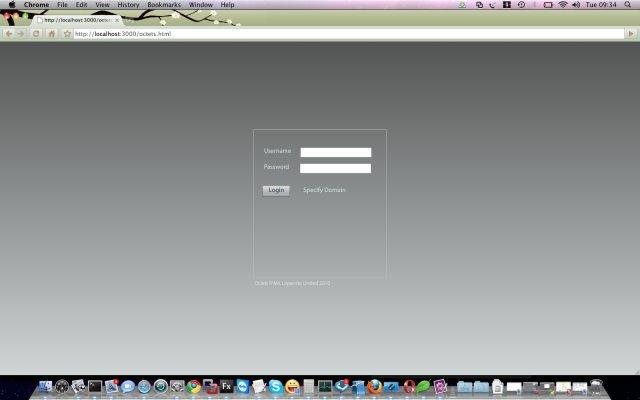
Task: Open the Help menu
Action: point(227,4)
